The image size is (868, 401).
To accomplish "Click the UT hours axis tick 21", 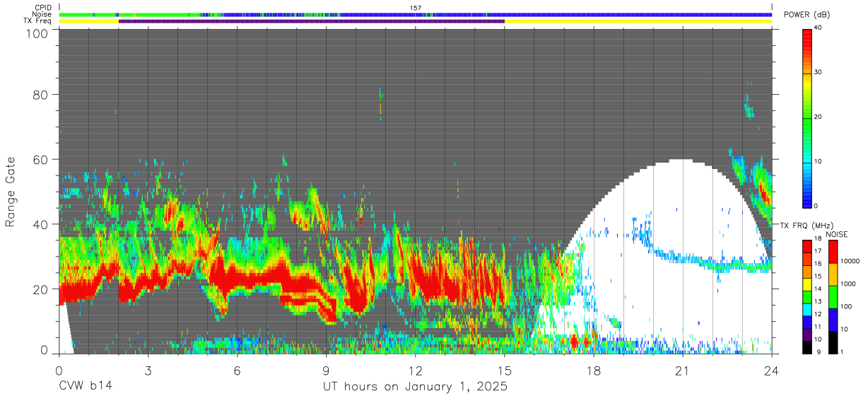I will tap(682, 371).
